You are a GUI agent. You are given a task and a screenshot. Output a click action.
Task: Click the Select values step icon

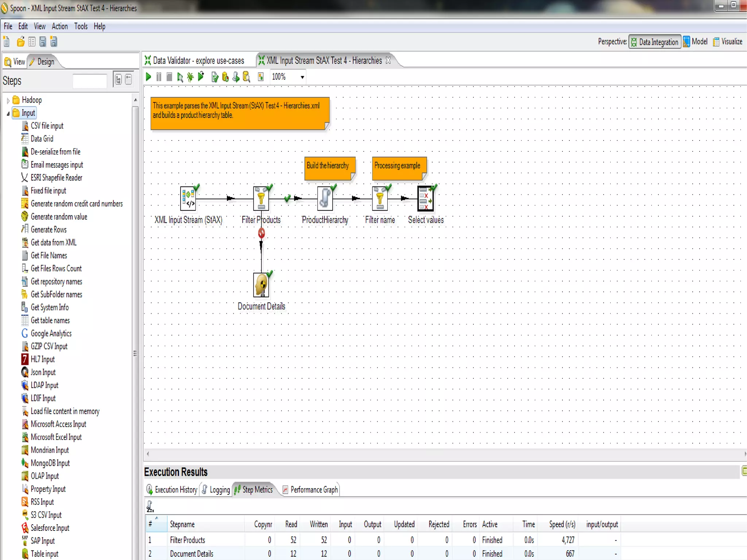click(425, 199)
